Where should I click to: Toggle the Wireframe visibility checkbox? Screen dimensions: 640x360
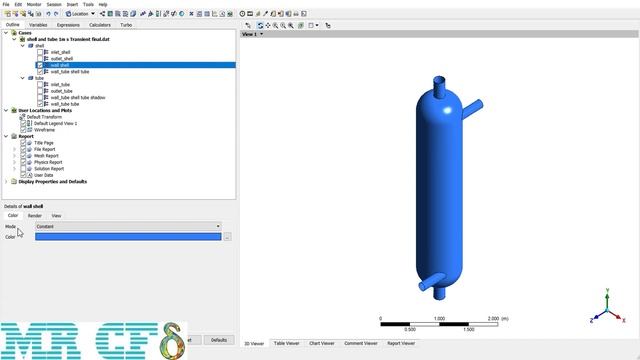click(x=23, y=130)
